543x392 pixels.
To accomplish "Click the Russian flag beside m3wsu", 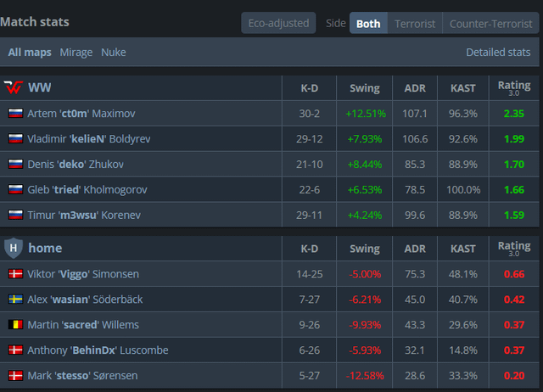I will coord(14,216).
